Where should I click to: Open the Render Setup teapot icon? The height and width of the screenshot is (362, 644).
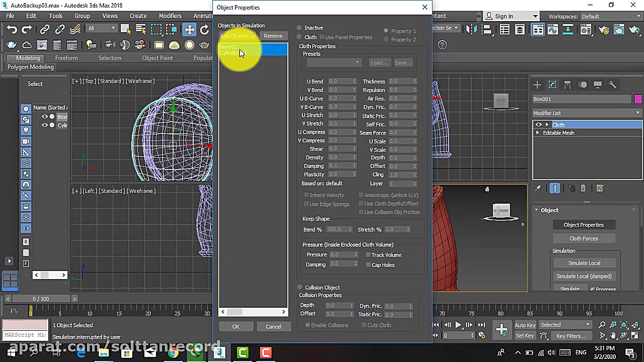tap(603, 30)
